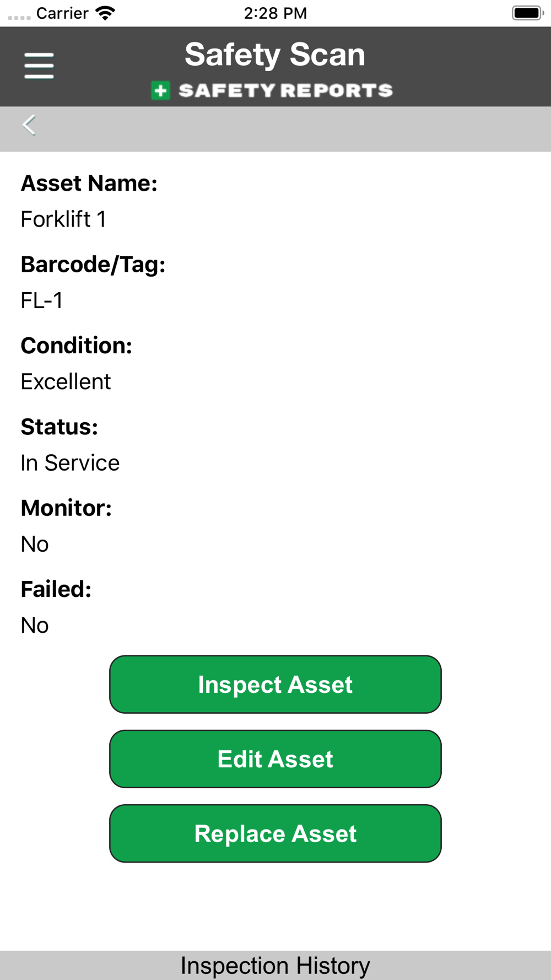This screenshot has height=980, width=551.
Task: Click the Replace Asset button
Action: click(x=275, y=833)
